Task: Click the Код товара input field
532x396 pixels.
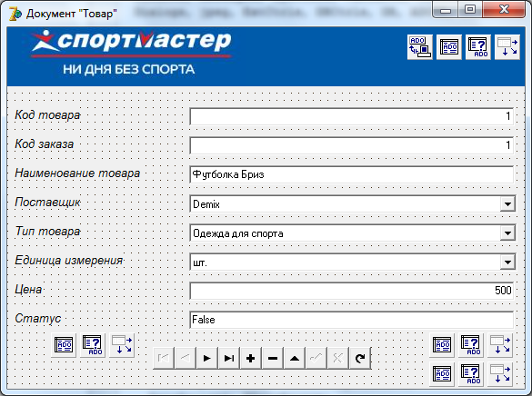Action: coord(352,116)
